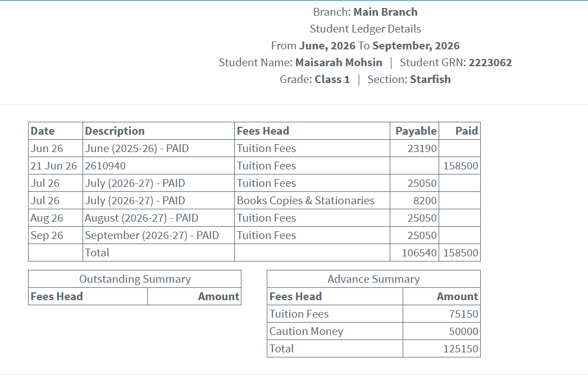
Task: Select the student name Maisarah Mohsin
Action: coord(339,62)
